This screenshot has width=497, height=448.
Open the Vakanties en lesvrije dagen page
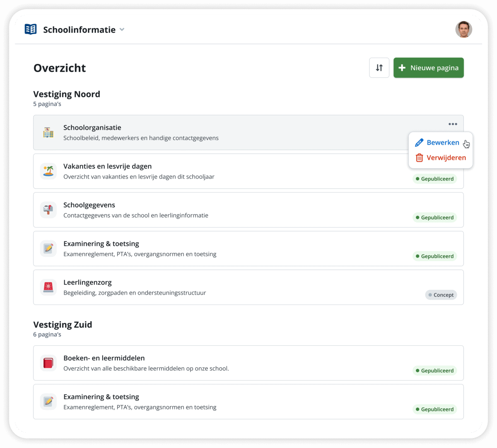107,166
